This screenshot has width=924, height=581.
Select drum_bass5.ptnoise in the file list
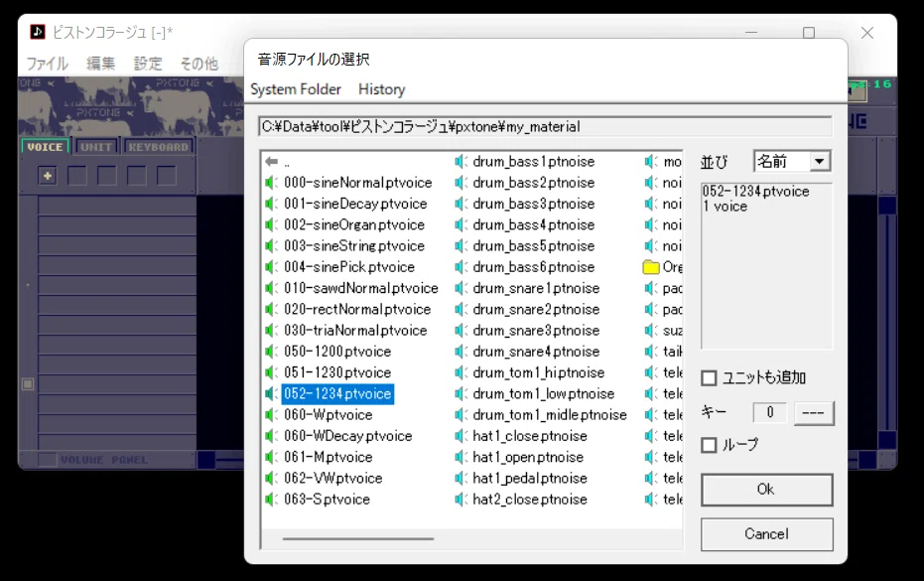[x=533, y=246]
